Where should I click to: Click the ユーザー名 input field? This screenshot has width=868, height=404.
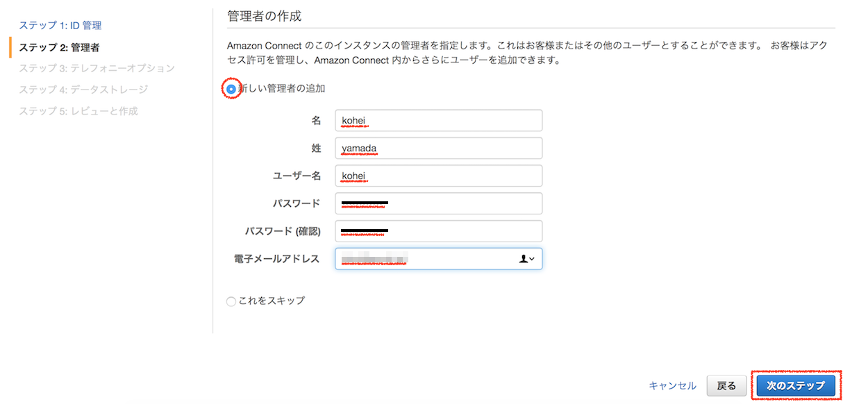pyautogui.click(x=439, y=176)
